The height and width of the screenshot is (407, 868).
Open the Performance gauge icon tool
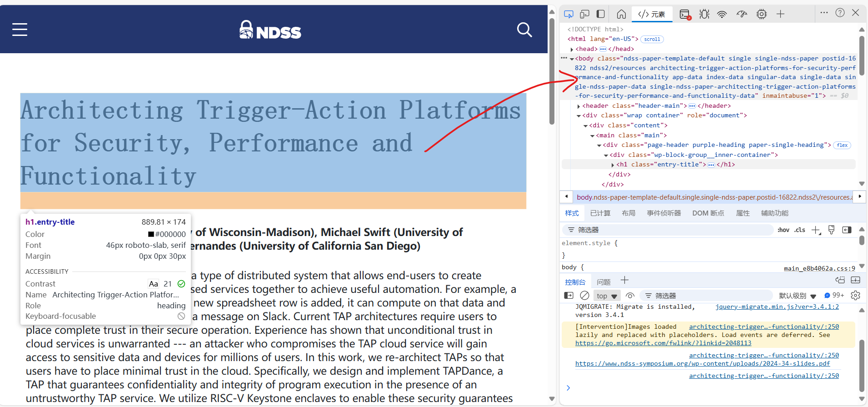click(x=742, y=14)
